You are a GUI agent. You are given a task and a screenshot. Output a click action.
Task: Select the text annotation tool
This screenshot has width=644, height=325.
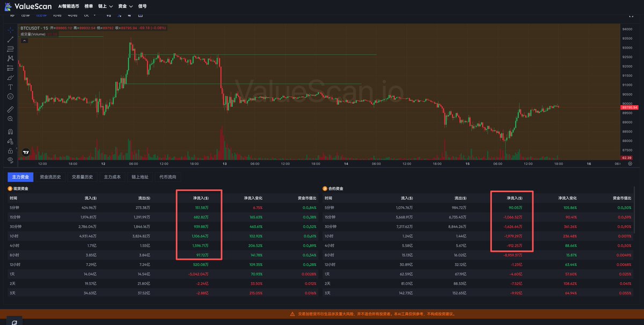(x=10, y=86)
